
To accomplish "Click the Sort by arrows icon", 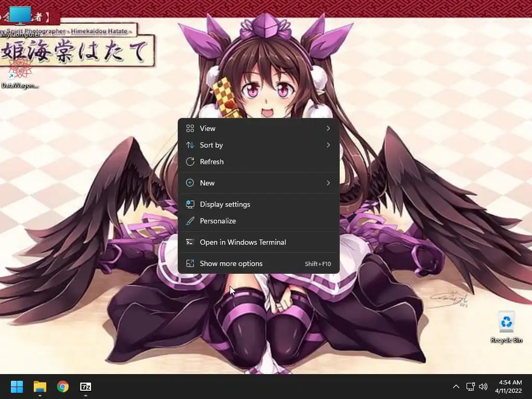I will click(x=190, y=145).
